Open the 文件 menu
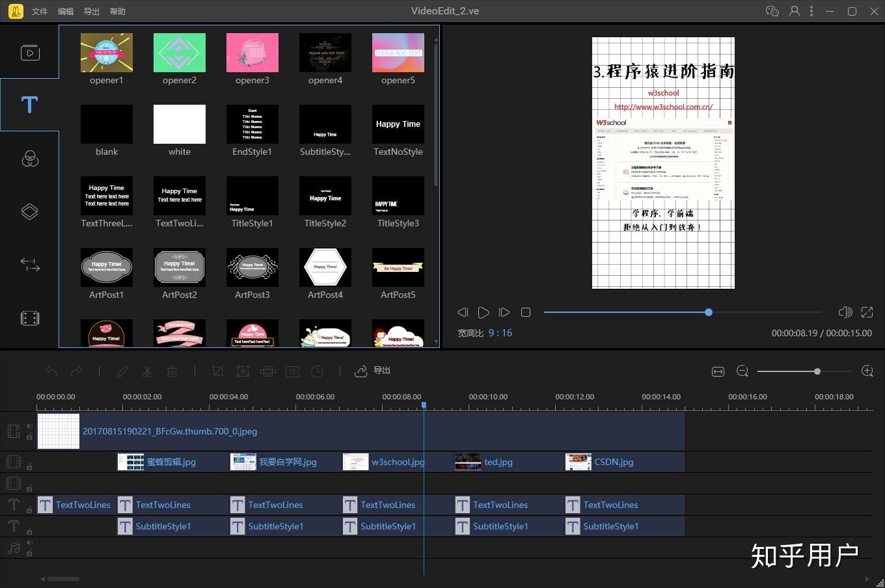 [40, 11]
